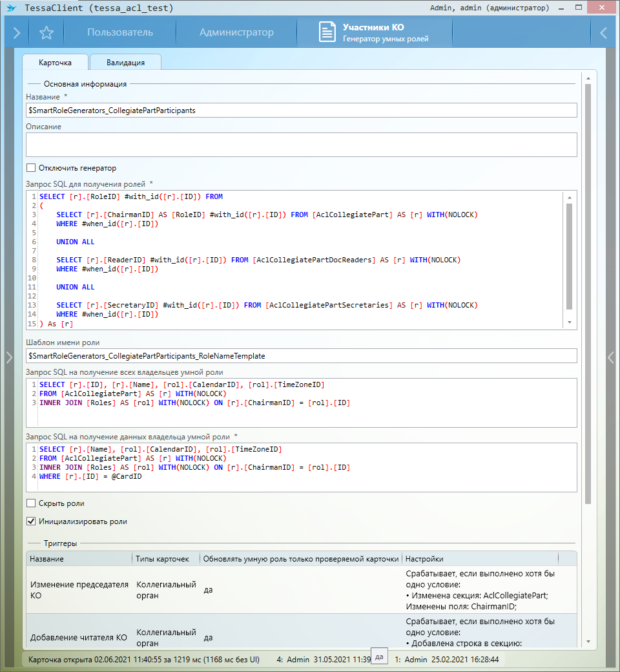This screenshot has height=672, width=620.
Task: Switch to the Валидация tab
Action: coord(125,63)
